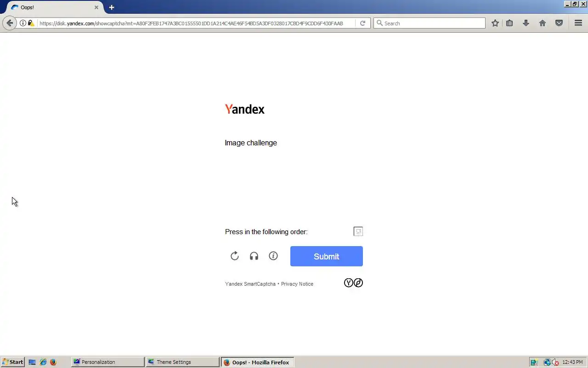Go to Firefox Home page
The image size is (588, 368).
(x=543, y=23)
